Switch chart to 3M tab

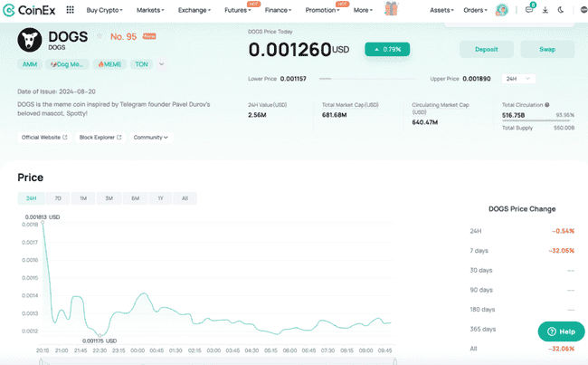tap(109, 198)
